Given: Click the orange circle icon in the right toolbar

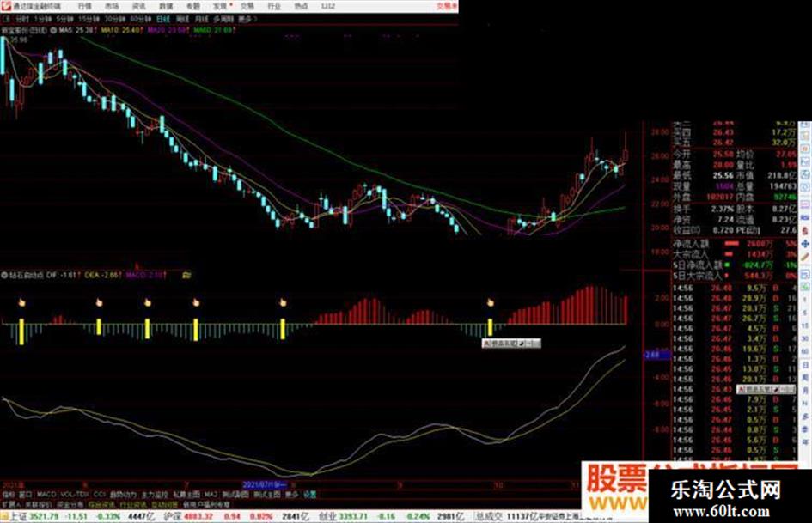Looking at the screenshot, I should coord(805,149).
